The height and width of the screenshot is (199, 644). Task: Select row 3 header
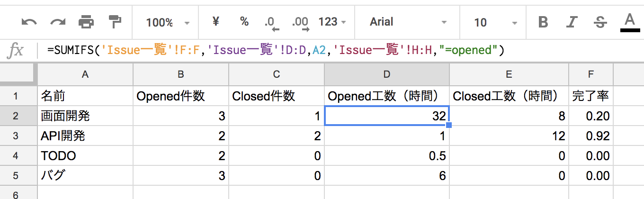(x=18, y=136)
